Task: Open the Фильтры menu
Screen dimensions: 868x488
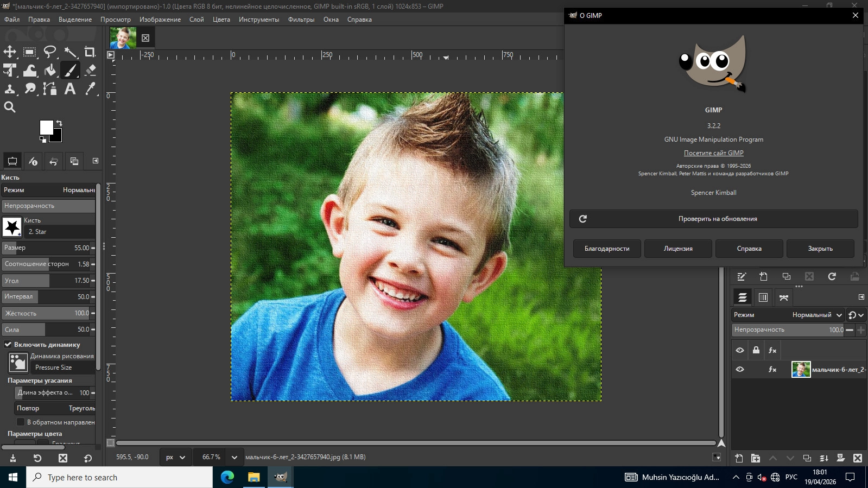Action: [301, 20]
